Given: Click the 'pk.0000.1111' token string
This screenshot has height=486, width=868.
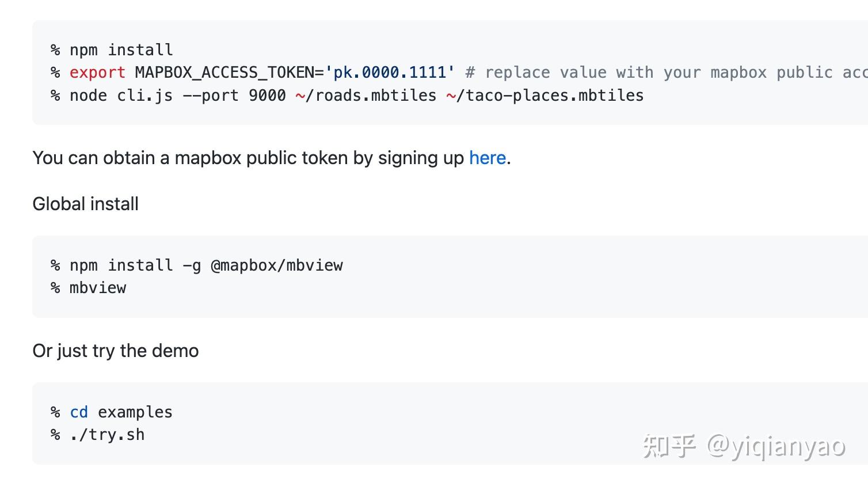Looking at the screenshot, I should point(390,73).
